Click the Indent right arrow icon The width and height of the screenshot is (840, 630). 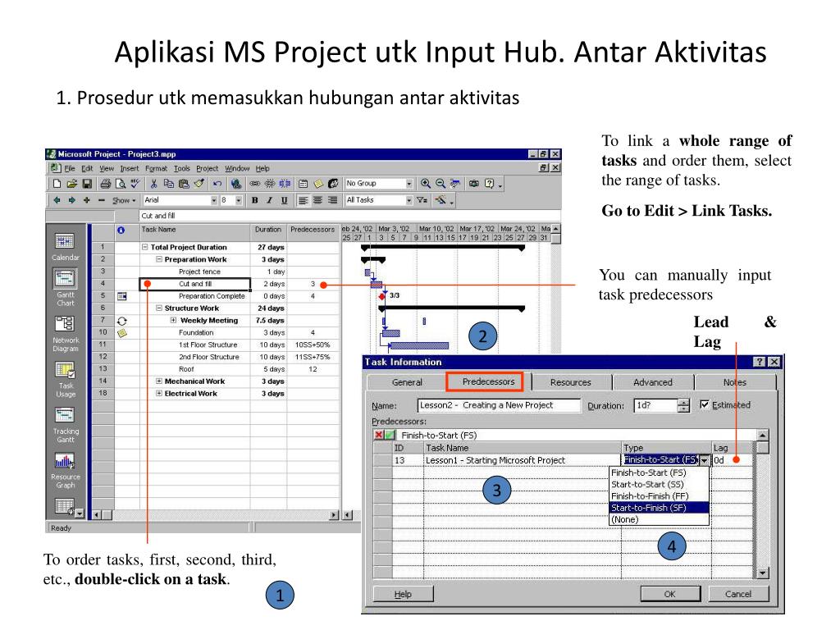(x=72, y=200)
